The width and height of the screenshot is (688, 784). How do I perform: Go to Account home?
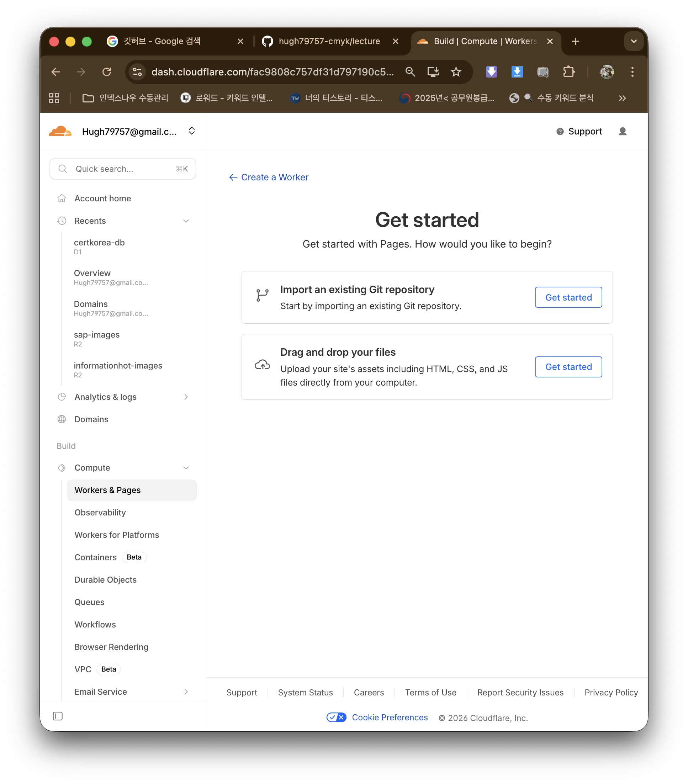click(103, 198)
